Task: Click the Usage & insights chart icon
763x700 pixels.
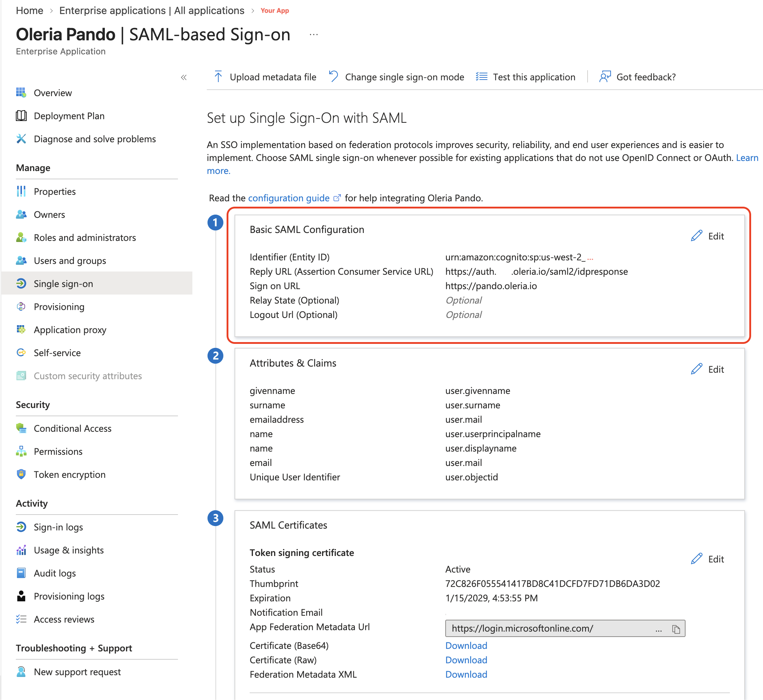Action: tap(21, 550)
